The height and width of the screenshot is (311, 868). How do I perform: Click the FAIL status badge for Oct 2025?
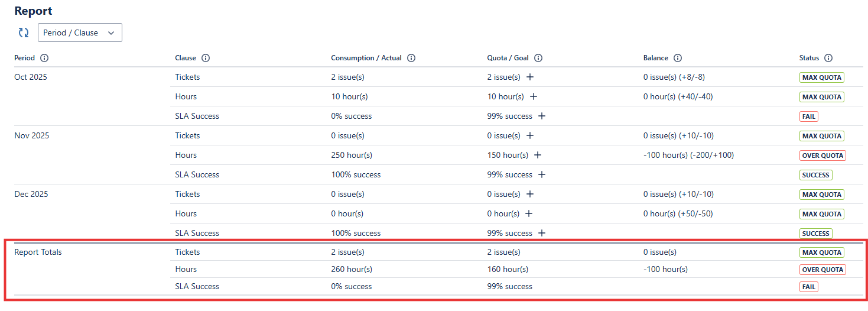(x=809, y=116)
